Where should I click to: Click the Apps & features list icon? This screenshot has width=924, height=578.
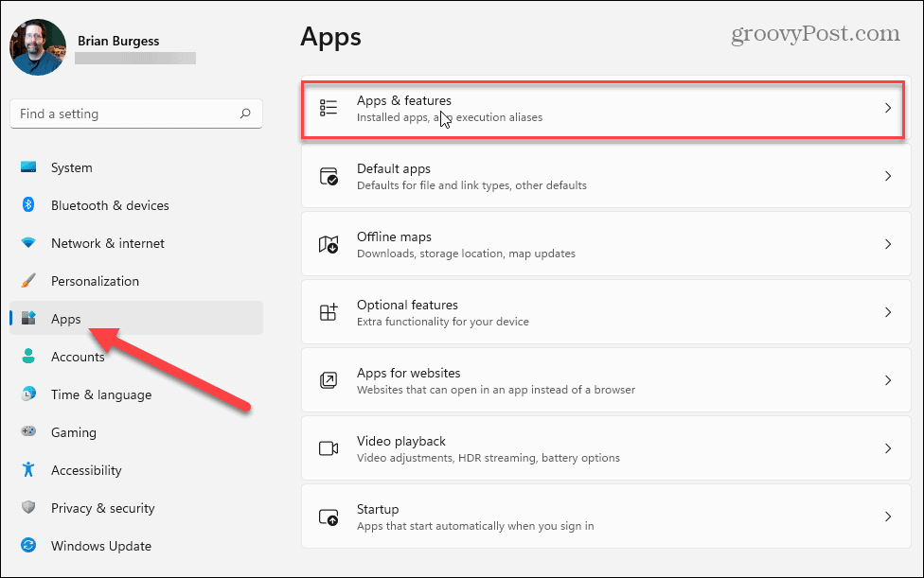click(329, 108)
